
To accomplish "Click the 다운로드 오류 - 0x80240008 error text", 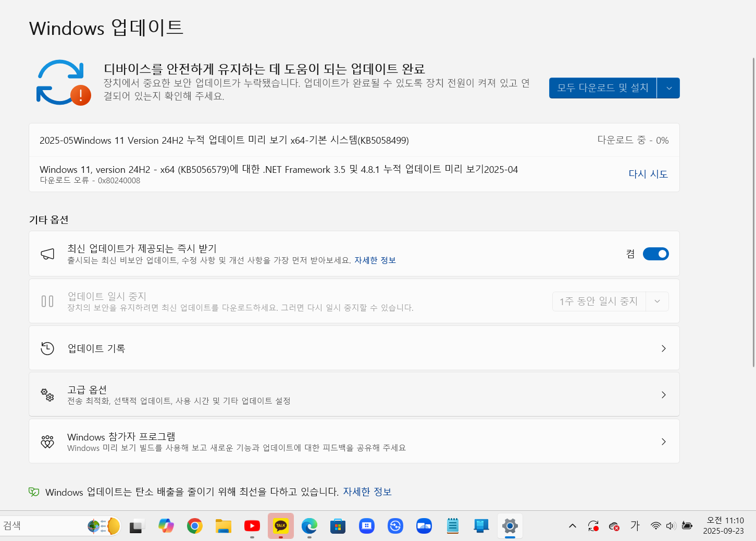I will click(90, 181).
